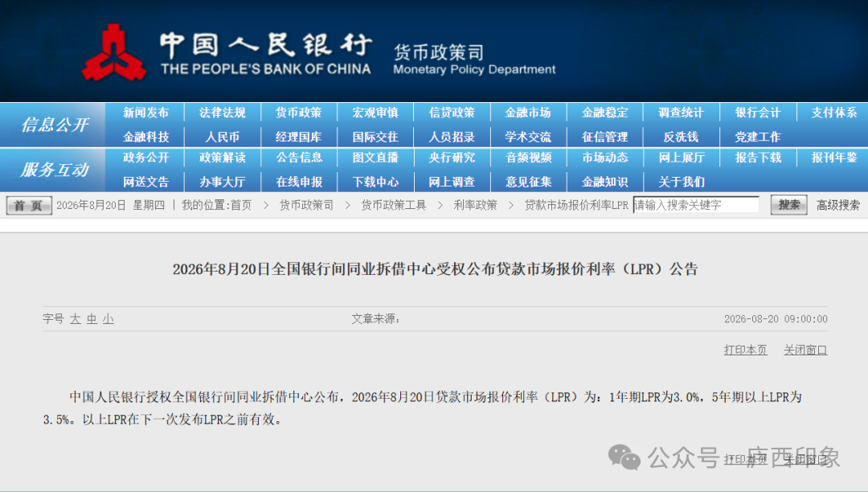Image resolution: width=868 pixels, height=492 pixels.
Task: Open the 新闻发布 menu item
Action: [x=145, y=113]
